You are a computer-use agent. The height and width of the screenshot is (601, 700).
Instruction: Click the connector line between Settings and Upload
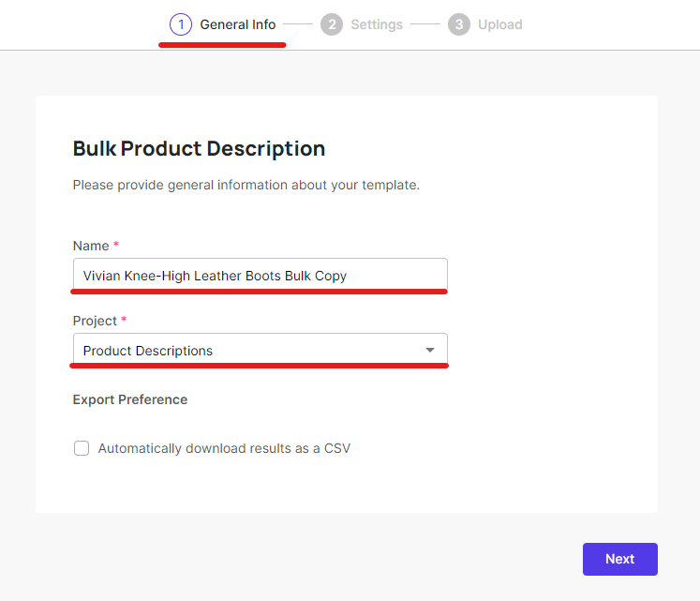click(x=424, y=24)
